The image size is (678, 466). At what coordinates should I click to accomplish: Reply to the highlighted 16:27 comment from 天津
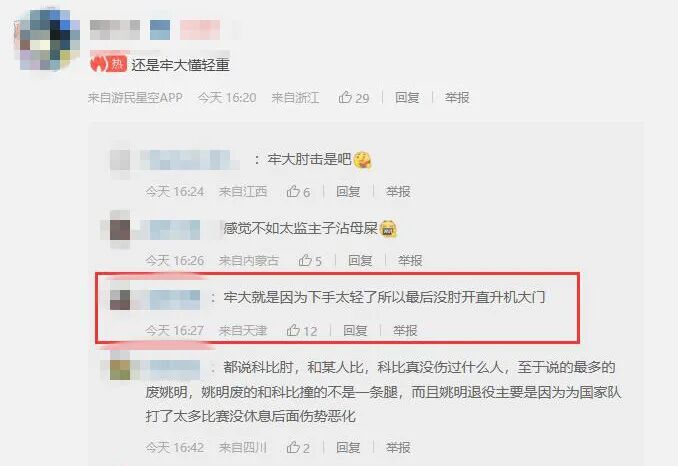tap(355, 331)
